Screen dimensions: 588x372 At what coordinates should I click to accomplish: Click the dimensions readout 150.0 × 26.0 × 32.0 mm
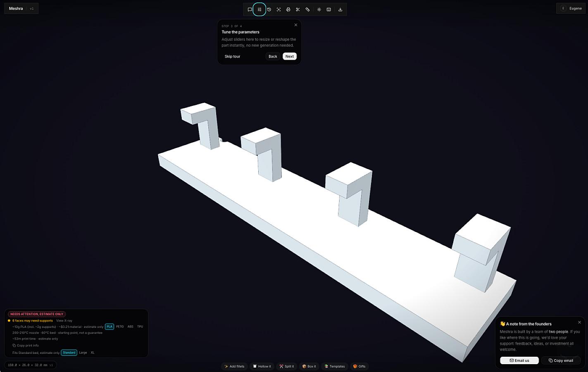pos(31,365)
